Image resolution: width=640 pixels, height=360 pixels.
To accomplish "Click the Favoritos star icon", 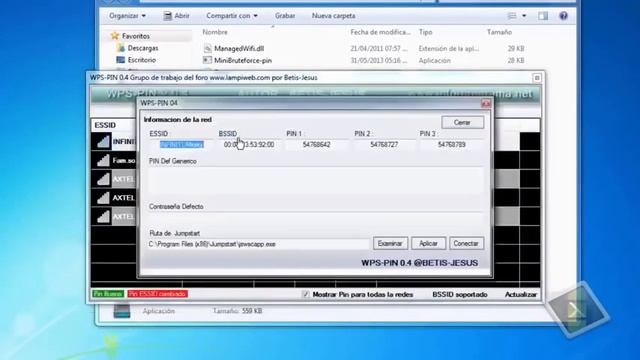I will tap(115, 36).
